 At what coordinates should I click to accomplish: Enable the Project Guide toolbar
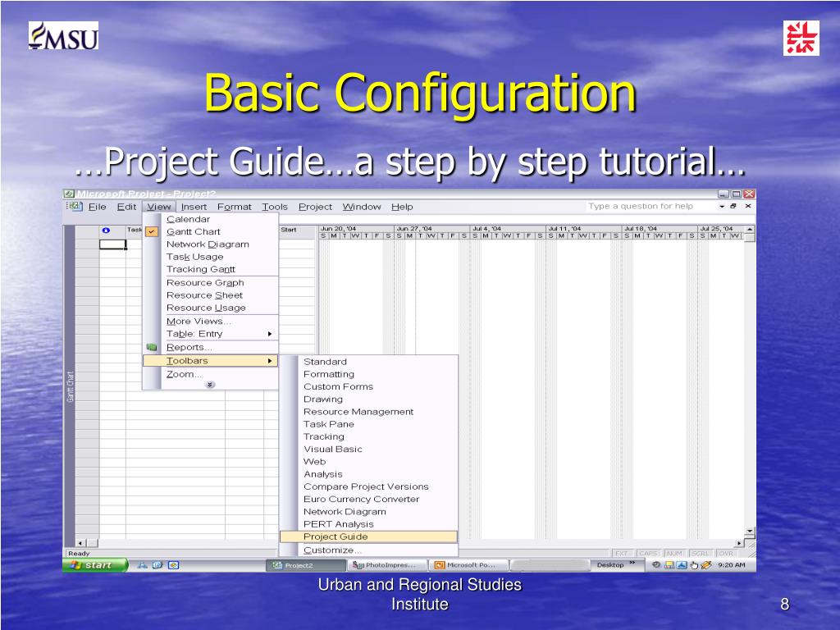368,536
